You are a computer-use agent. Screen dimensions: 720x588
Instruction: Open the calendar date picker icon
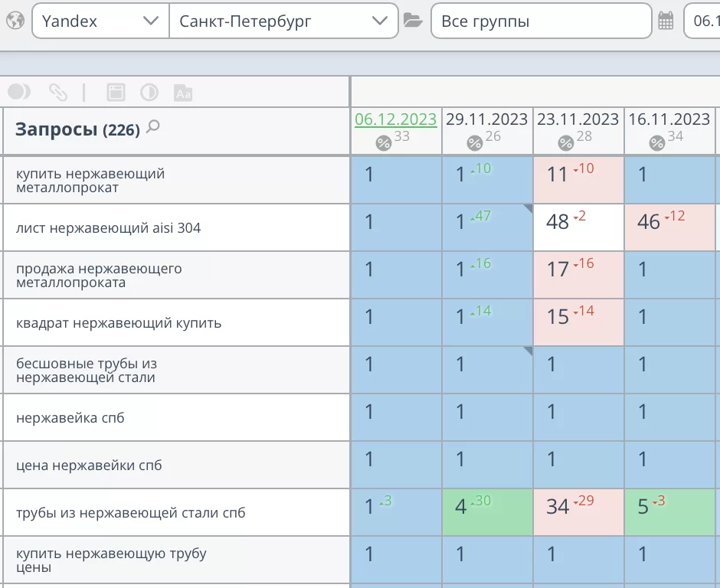pos(666,21)
